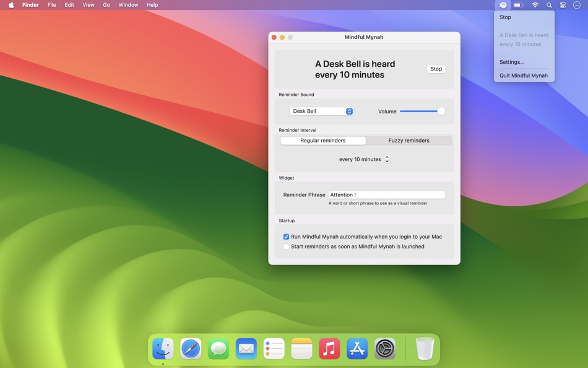Select the Regular reminders tab

[323, 141]
